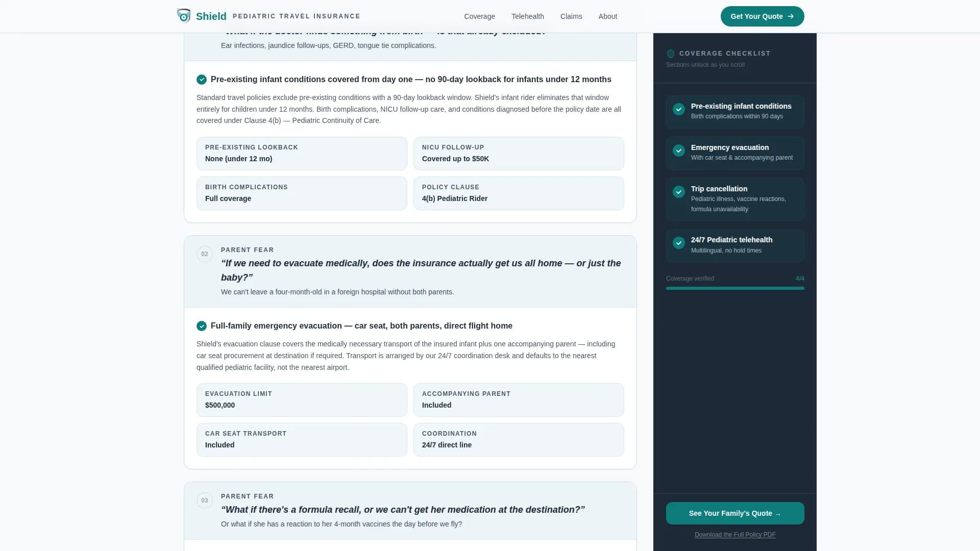The image size is (980, 551).
Task: Click the 4-month vaccines reaction subtitle
Action: [x=341, y=524]
